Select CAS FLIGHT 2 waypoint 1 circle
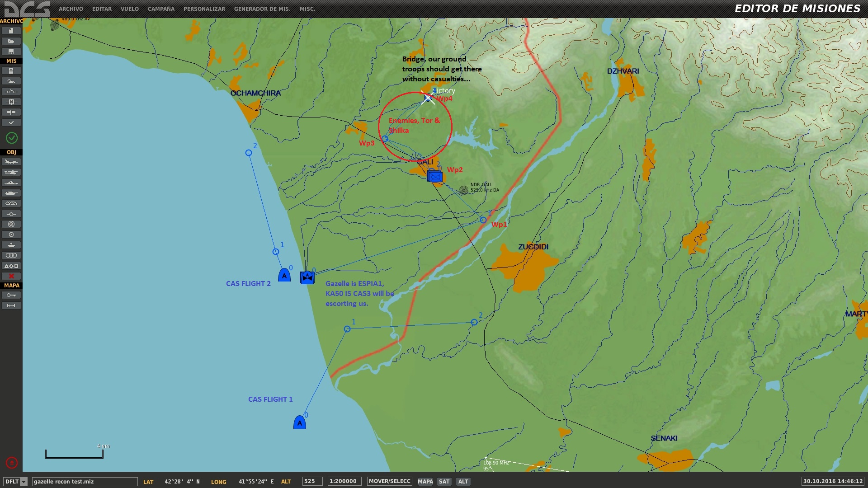Viewport: 868px width, 488px height. [x=276, y=252]
